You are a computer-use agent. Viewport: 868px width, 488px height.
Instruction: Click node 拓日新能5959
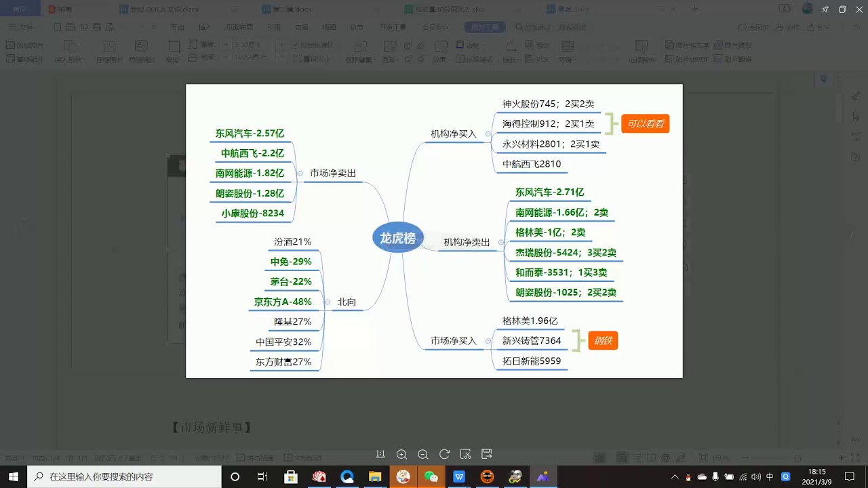coord(532,361)
